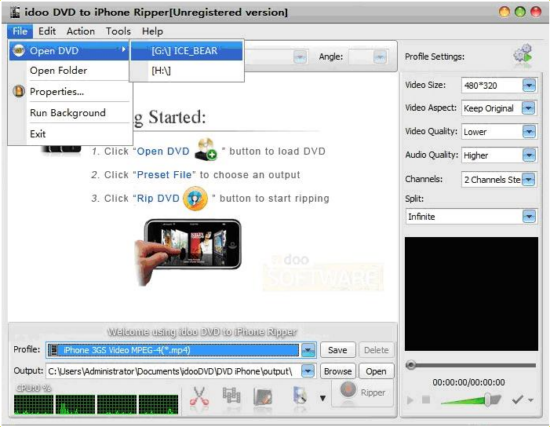Viewport: 550px width, 427px height.
Task: Expand the Profile dropdown arrow
Action: [308, 350]
